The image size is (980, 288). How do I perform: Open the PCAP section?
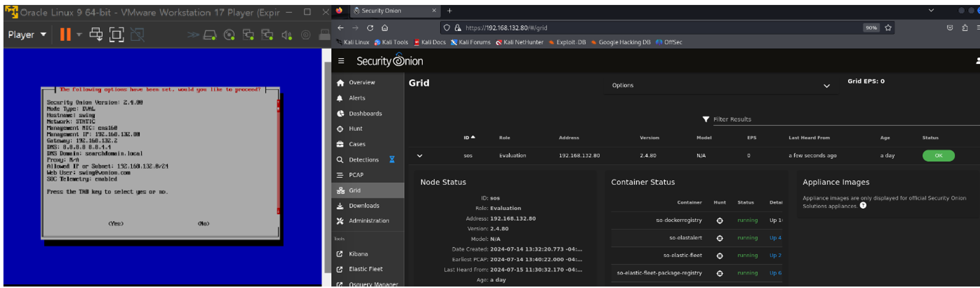[x=356, y=175]
